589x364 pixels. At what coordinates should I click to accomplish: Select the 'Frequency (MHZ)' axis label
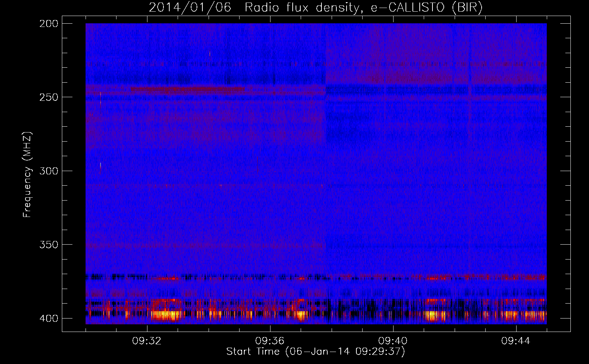click(27, 175)
